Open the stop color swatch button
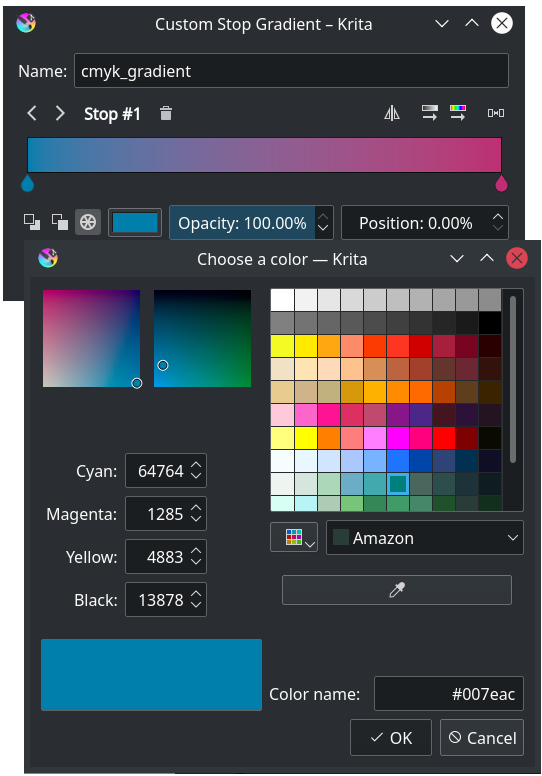Image resolution: width=542 pixels, height=776 pixels. tap(135, 222)
